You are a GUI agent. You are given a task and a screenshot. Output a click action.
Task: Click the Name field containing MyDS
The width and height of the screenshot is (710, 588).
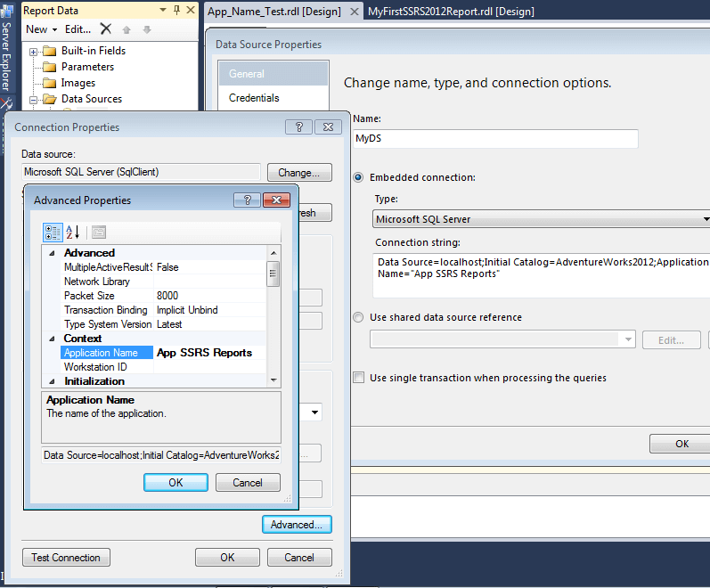coord(495,138)
